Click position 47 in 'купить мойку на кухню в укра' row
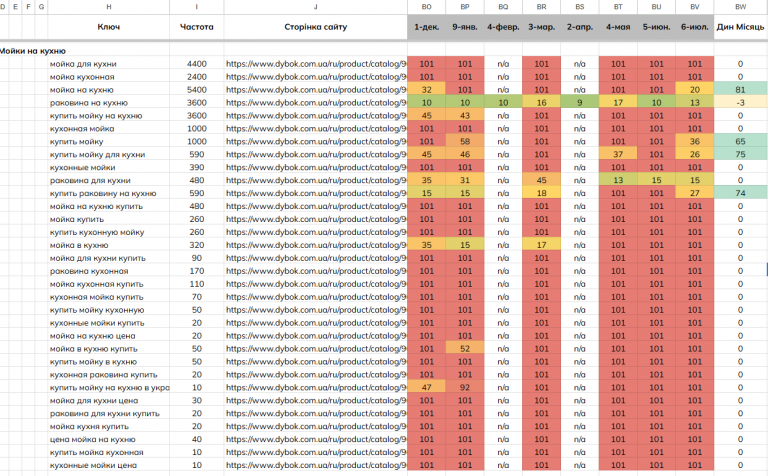This screenshot has width=768, height=476. point(426,387)
